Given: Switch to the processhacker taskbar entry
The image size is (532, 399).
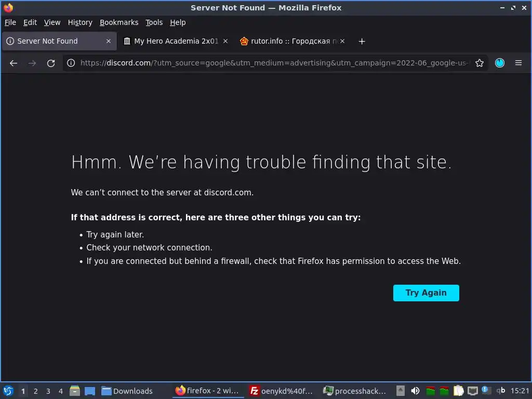Looking at the screenshot, I should [x=355, y=391].
